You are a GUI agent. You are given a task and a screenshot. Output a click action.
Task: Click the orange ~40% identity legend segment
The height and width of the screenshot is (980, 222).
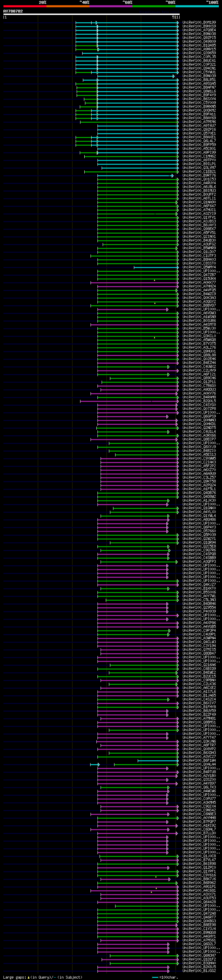coord(68,6)
